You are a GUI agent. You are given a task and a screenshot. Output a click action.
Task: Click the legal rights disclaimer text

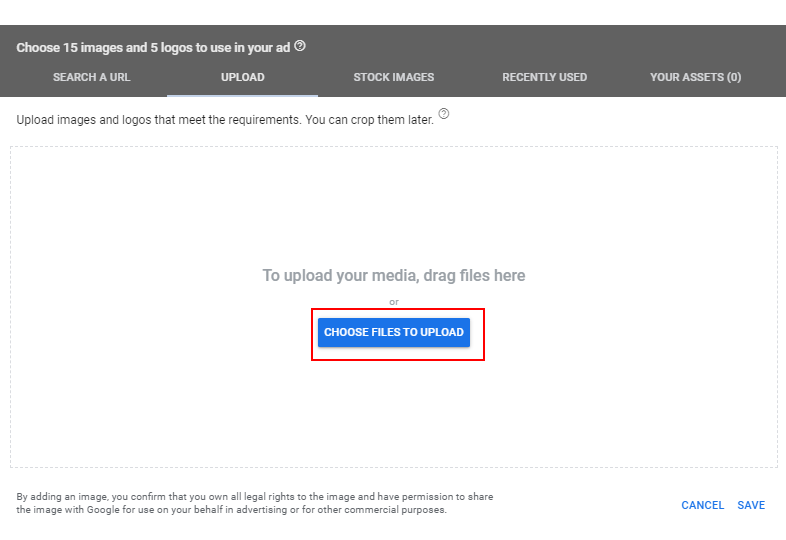click(x=255, y=503)
